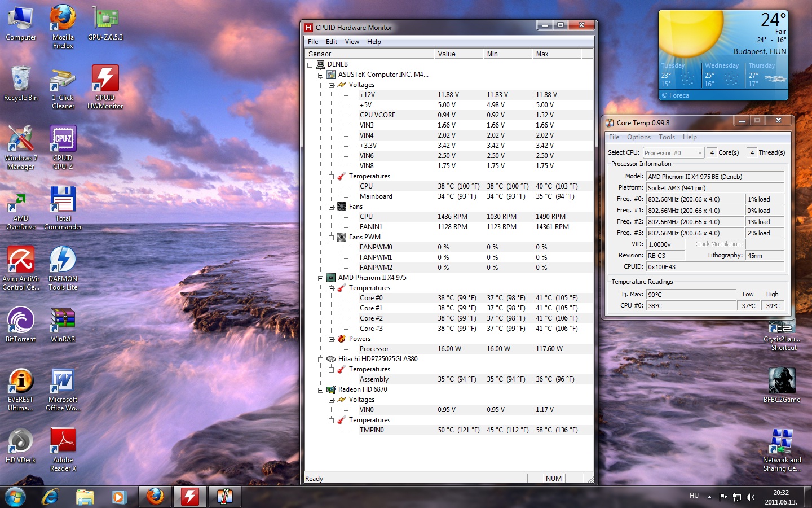
Task: Open Avira AntiVir Control Center icon
Action: 21,269
